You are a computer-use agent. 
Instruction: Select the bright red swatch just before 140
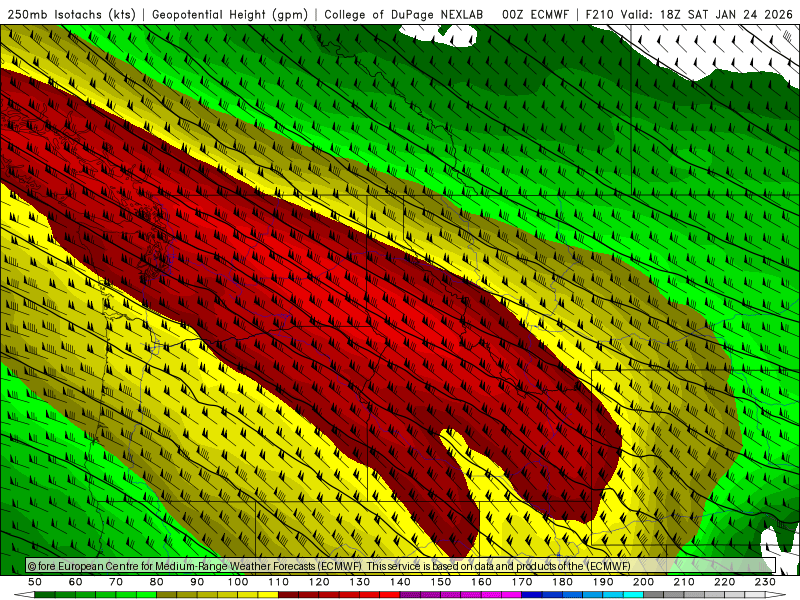point(390,595)
